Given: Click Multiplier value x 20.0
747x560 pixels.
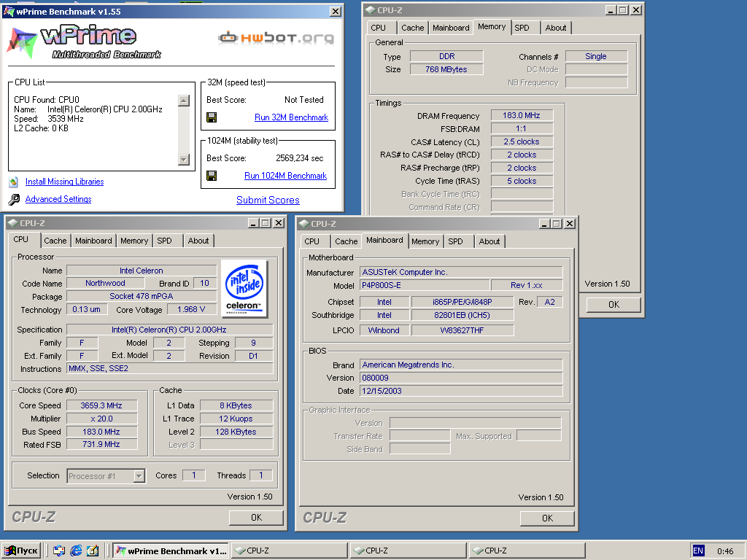Looking at the screenshot, I should [x=101, y=419].
